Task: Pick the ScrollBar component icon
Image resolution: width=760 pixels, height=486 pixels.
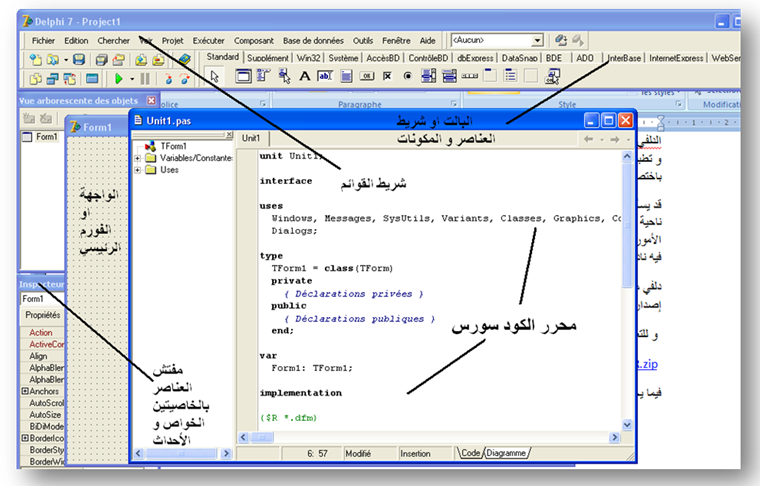Action: 470,76
